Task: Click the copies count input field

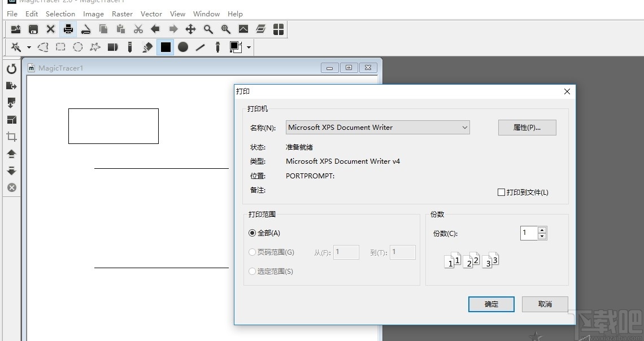Action: (529, 233)
